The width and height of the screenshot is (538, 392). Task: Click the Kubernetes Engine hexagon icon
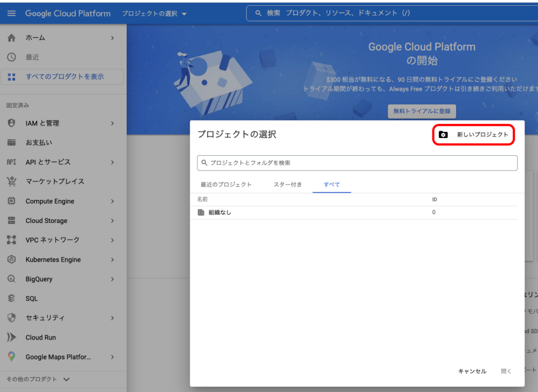click(12, 260)
